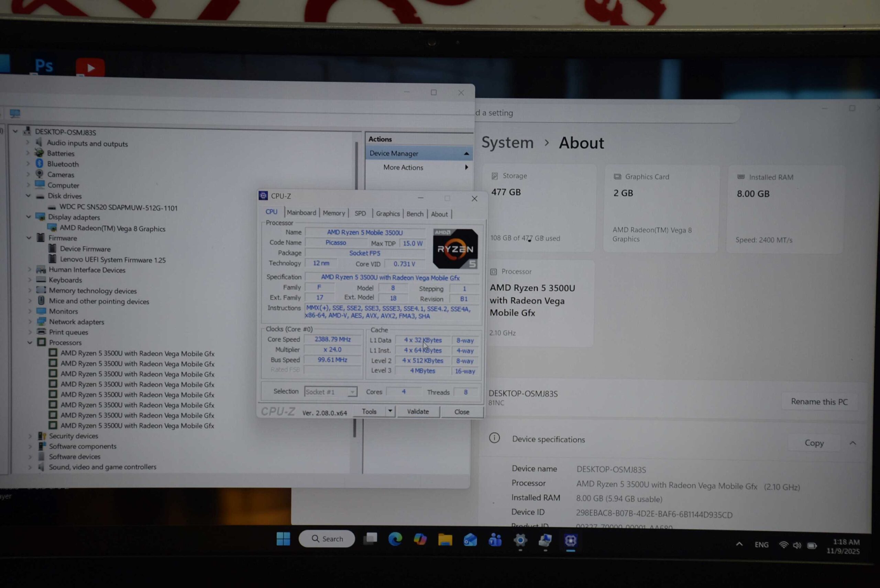Collapse the Disk drives node

(x=28, y=196)
